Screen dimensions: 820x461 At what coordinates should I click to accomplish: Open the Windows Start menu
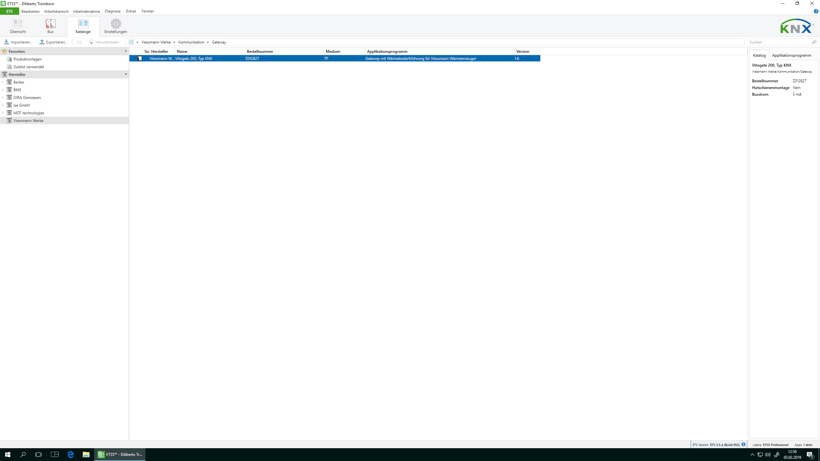tap(7, 454)
